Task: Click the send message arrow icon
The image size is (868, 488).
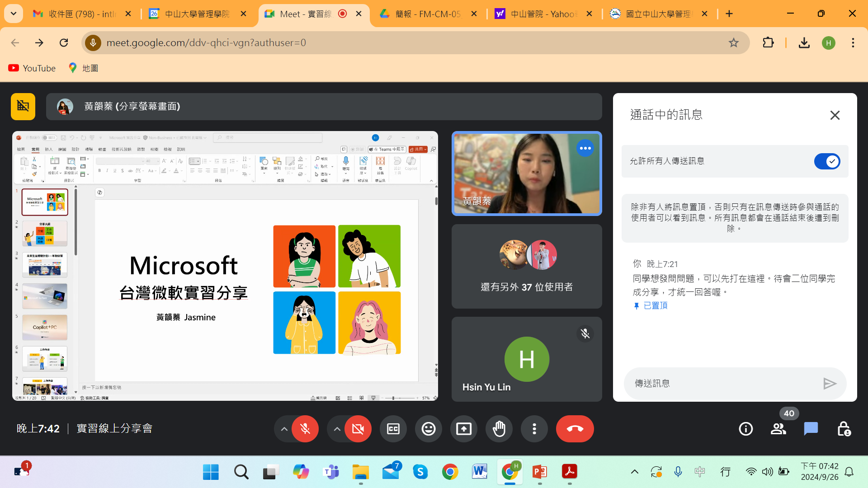Action: click(x=830, y=384)
